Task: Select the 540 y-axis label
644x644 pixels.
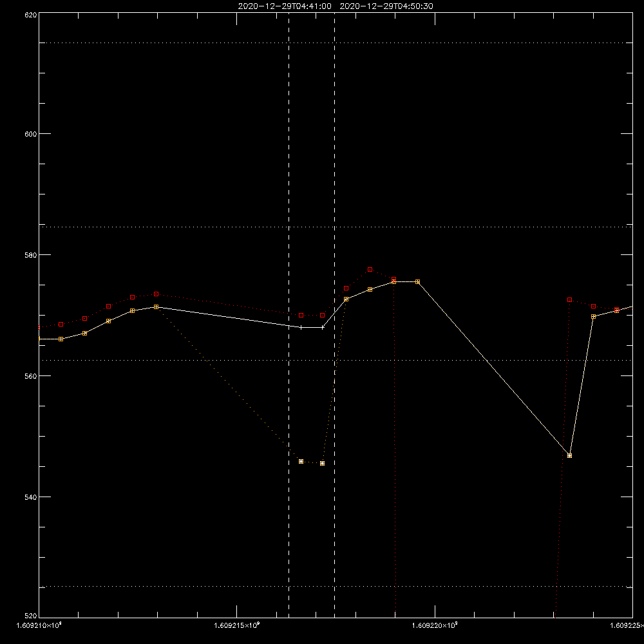Action: pos(31,497)
